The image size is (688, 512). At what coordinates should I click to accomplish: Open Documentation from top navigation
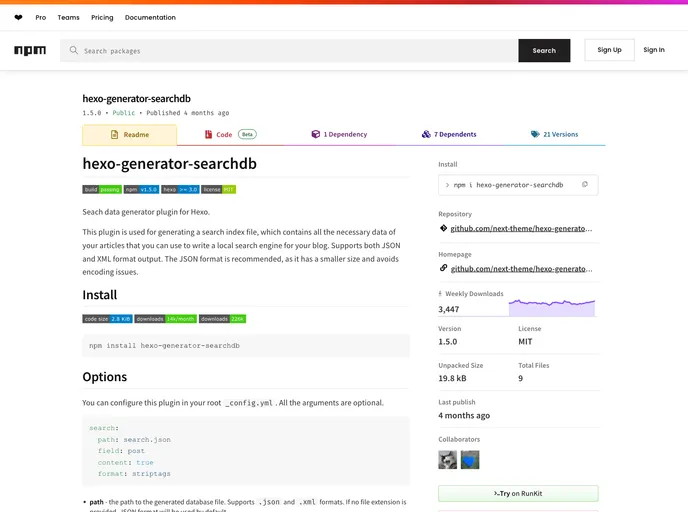(x=150, y=18)
